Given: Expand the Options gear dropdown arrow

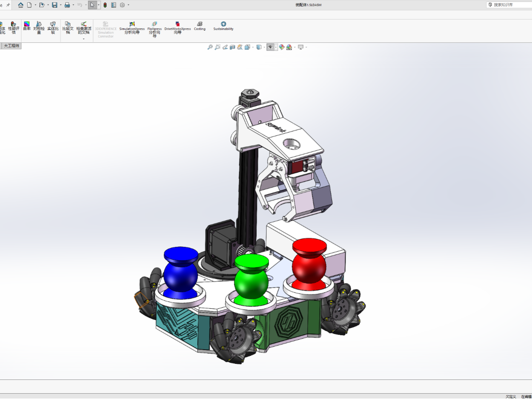Looking at the screenshot, I should click(128, 5).
